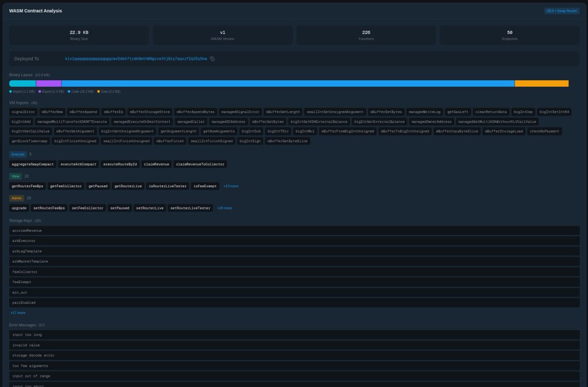This screenshot has width=588, height=387.
Task: Select the upgrade admin endpoint
Action: point(19,208)
